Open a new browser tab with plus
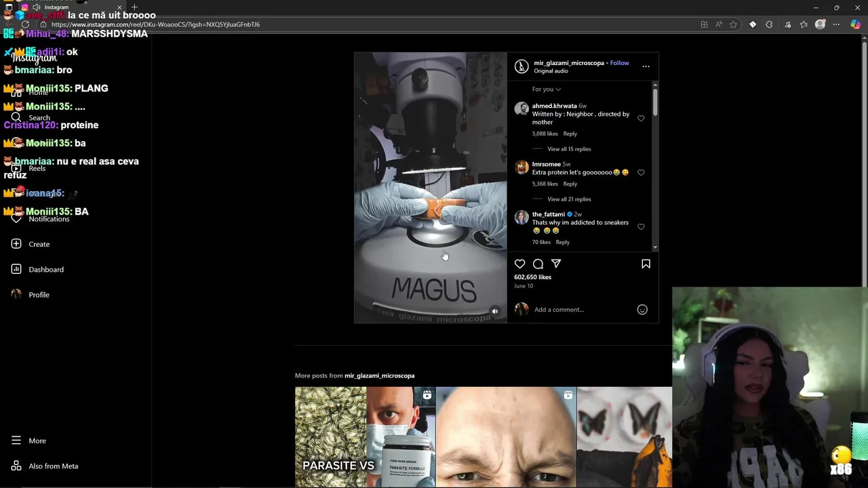The height and width of the screenshot is (488, 868). coord(134,7)
